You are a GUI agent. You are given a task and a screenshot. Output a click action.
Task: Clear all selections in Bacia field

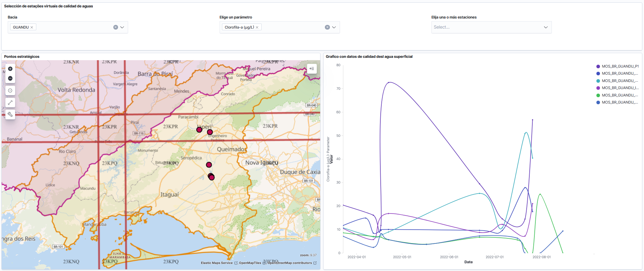click(x=115, y=27)
